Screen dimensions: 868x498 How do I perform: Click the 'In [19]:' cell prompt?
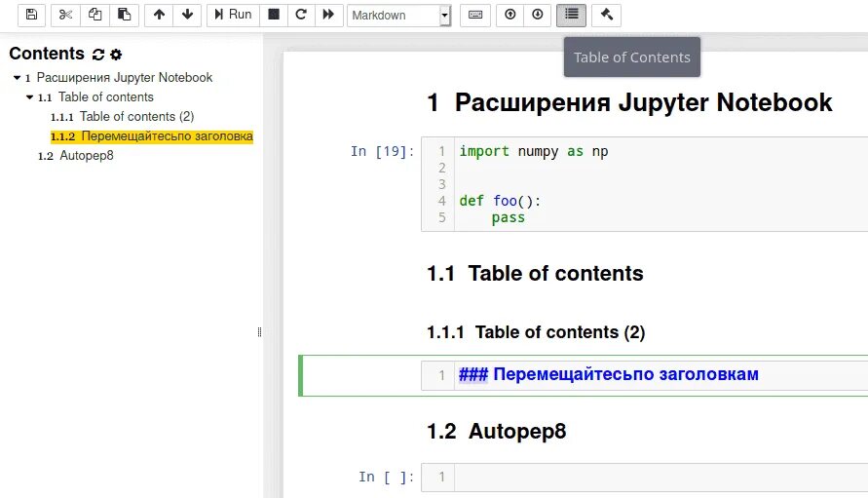(x=383, y=151)
